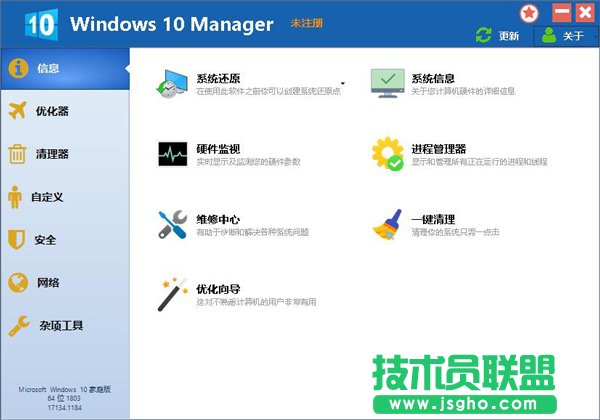
Task: Switch to the 杂项工具 tab
Action: tap(65, 326)
